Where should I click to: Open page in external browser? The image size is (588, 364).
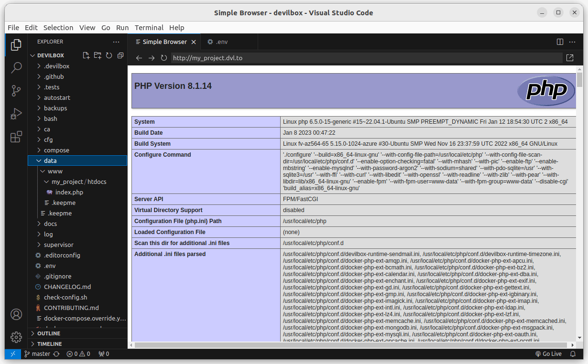point(570,58)
